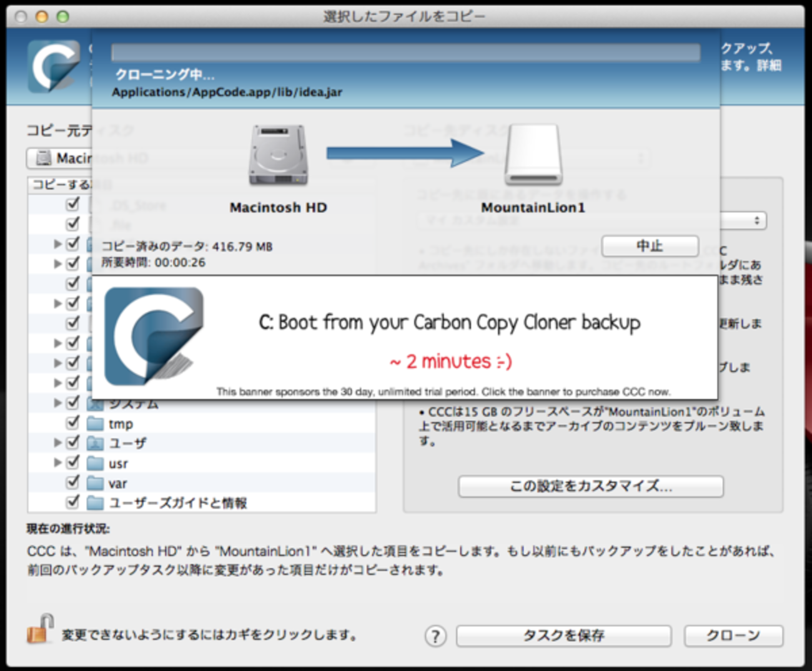Open help with the question mark button
812x671 pixels.
click(435, 636)
